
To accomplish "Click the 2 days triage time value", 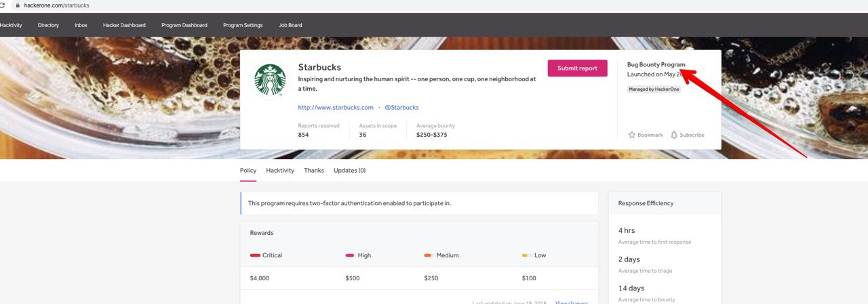I will pos(629,259).
